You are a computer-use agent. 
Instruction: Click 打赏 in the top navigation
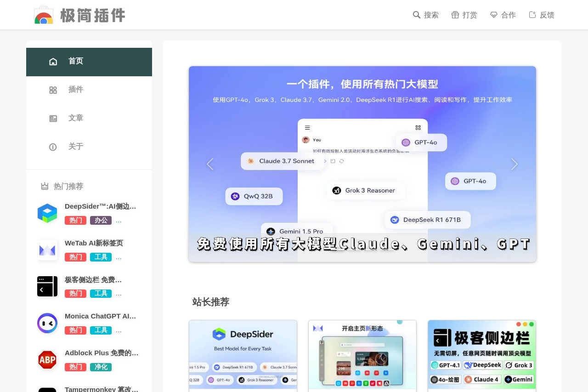469,15
